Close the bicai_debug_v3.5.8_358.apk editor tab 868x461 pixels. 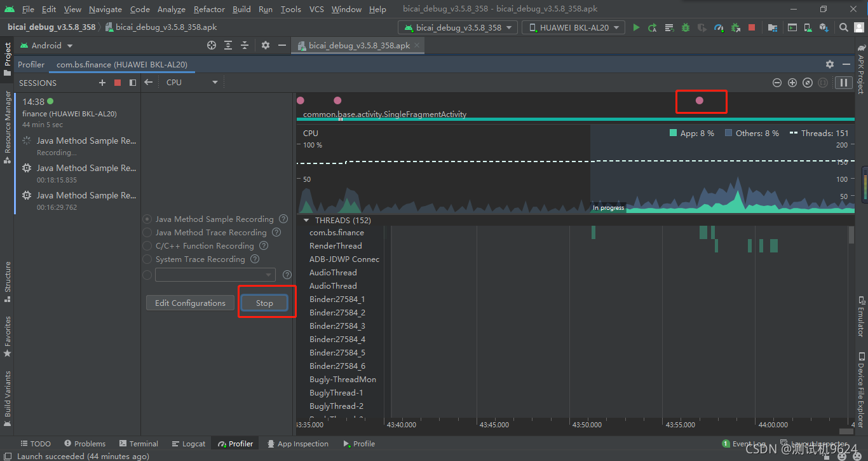point(417,45)
